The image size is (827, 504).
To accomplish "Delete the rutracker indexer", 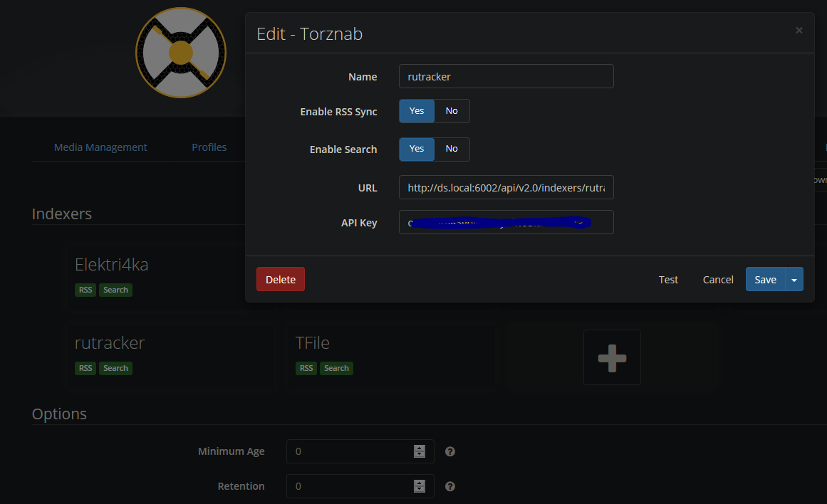I will (x=281, y=280).
